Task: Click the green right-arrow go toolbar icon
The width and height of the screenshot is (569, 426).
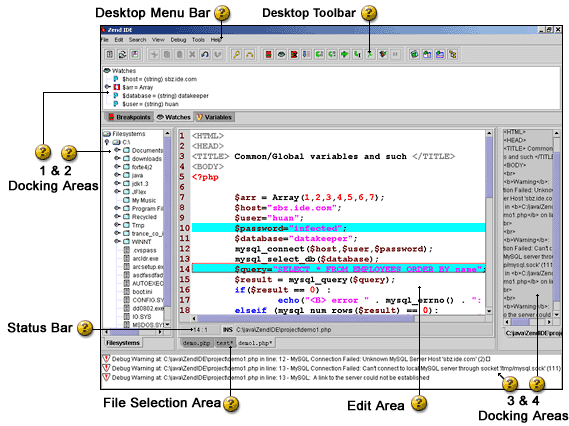Action: click(x=344, y=54)
